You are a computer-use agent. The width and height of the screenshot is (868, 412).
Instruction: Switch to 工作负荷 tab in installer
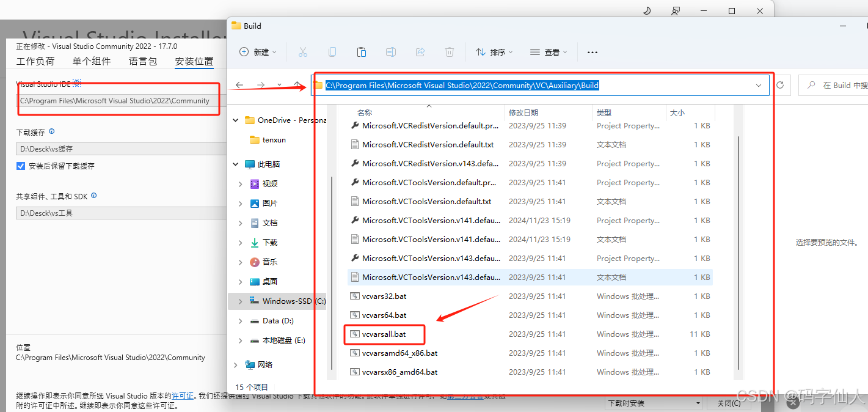pos(35,61)
